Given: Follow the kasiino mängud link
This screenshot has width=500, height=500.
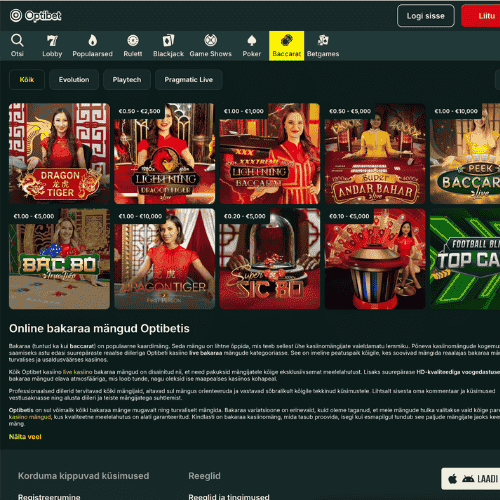Looking at the screenshot, I should pos(30,417).
